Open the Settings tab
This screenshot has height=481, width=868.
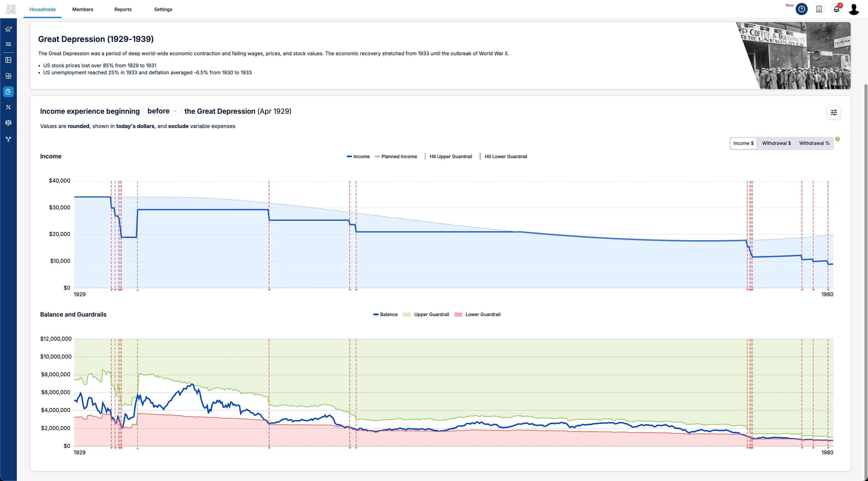(x=163, y=10)
